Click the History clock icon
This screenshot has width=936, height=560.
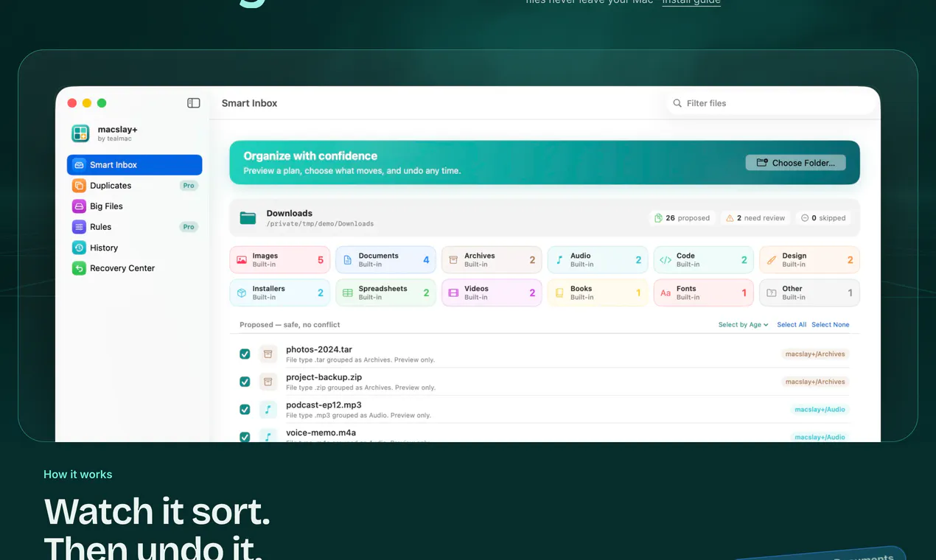pyautogui.click(x=79, y=248)
